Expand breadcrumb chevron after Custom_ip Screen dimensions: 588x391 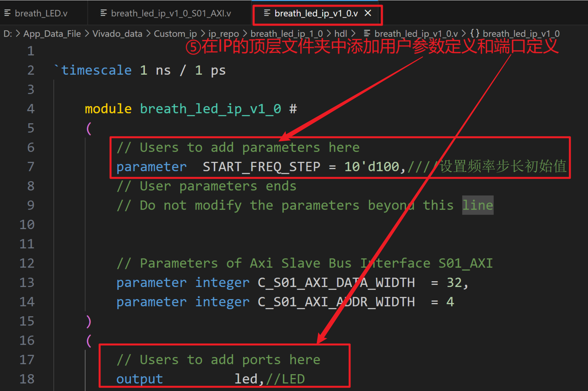coord(203,34)
